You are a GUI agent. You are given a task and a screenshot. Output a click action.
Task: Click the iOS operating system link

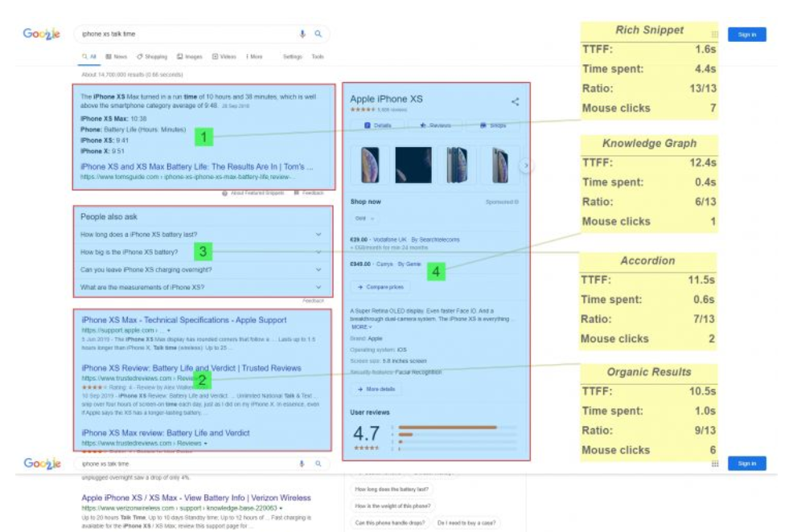(401, 350)
